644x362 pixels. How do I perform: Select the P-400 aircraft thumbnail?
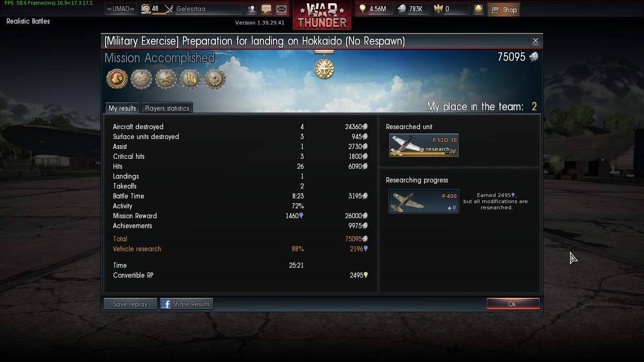(x=423, y=201)
